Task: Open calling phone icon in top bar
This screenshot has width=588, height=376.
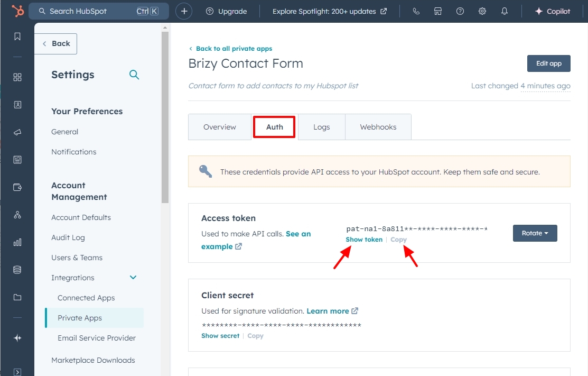Action: pos(416,11)
